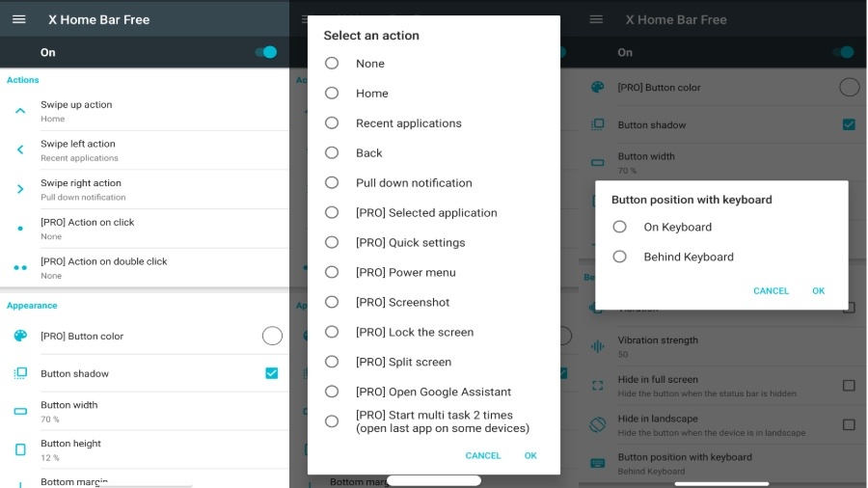Click the double click action dots icon
The image size is (868, 488).
coord(20,268)
